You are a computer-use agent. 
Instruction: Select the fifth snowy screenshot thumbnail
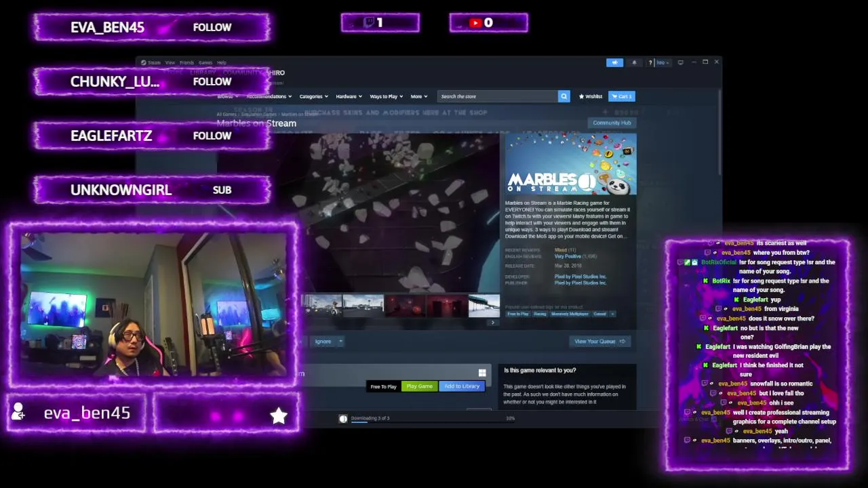tap(484, 306)
